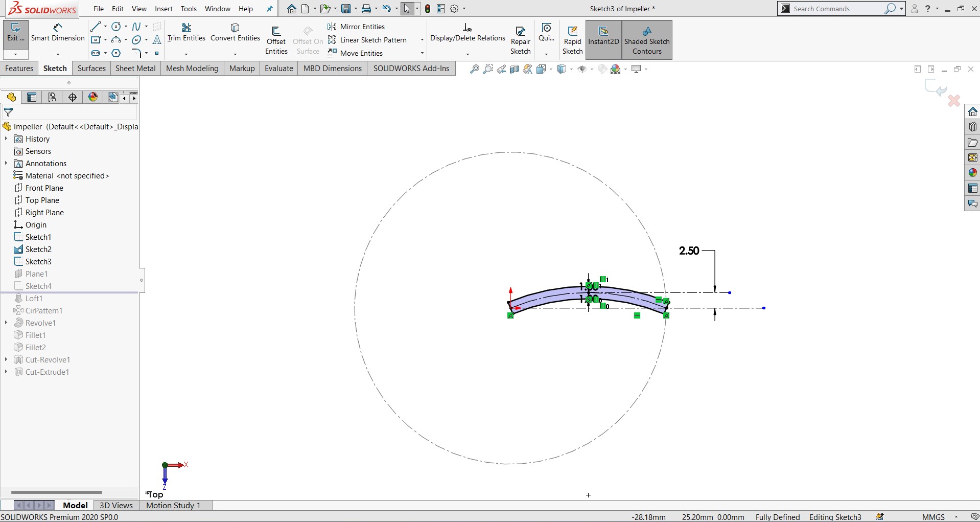
Task: Confirm sketch via confirmation corner icon
Action: (x=936, y=87)
